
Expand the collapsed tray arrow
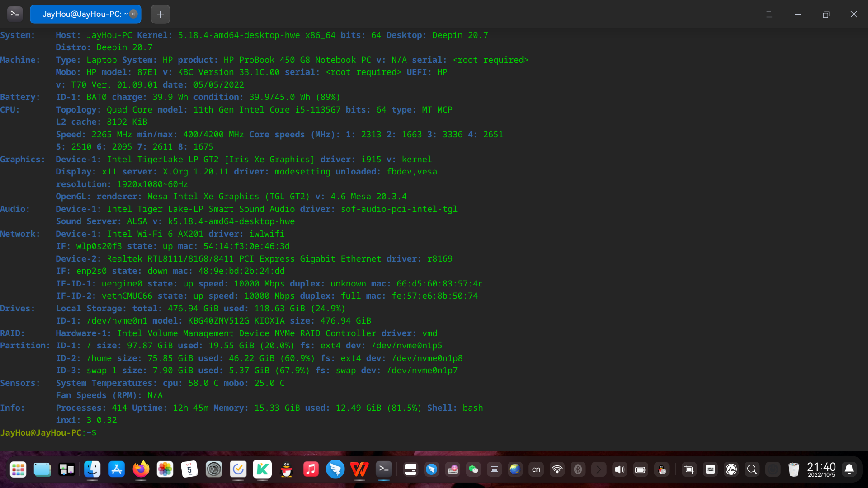(x=599, y=469)
